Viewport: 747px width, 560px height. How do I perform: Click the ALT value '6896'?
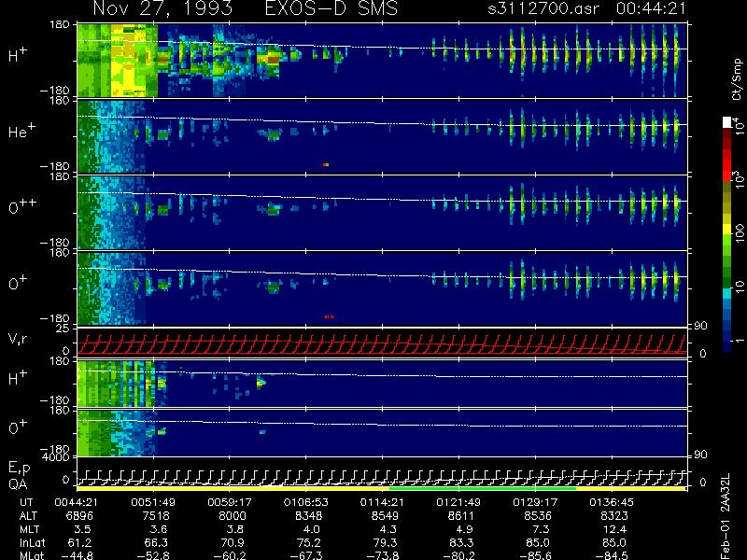pos(79,516)
